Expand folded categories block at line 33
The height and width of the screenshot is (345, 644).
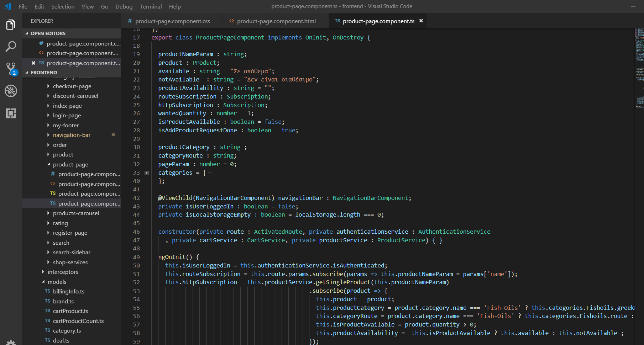147,173
